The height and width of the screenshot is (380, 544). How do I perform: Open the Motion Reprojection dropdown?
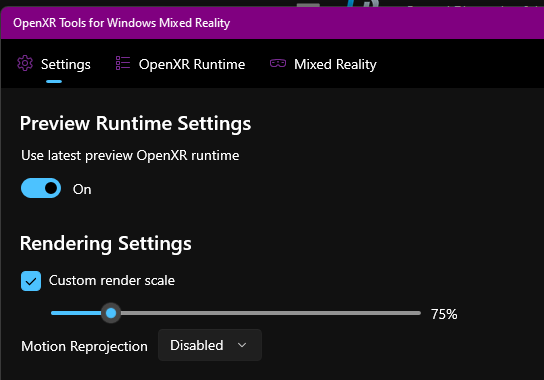click(210, 345)
